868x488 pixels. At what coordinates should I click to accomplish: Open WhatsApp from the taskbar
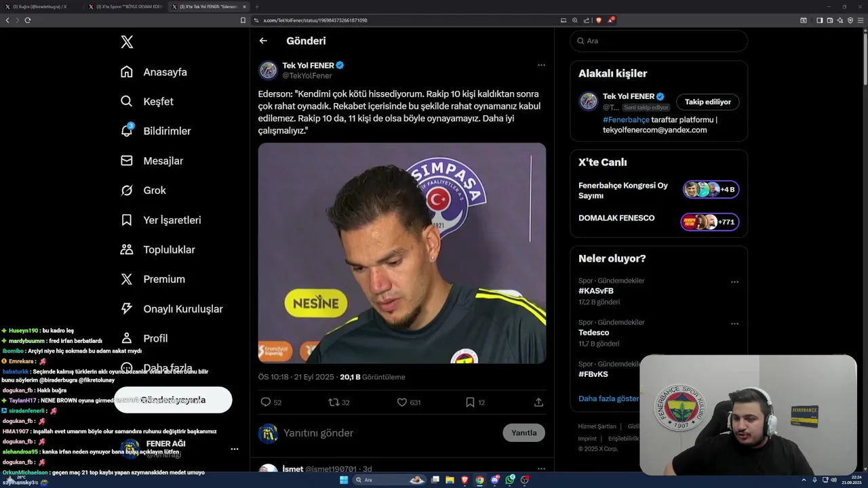[x=510, y=480]
